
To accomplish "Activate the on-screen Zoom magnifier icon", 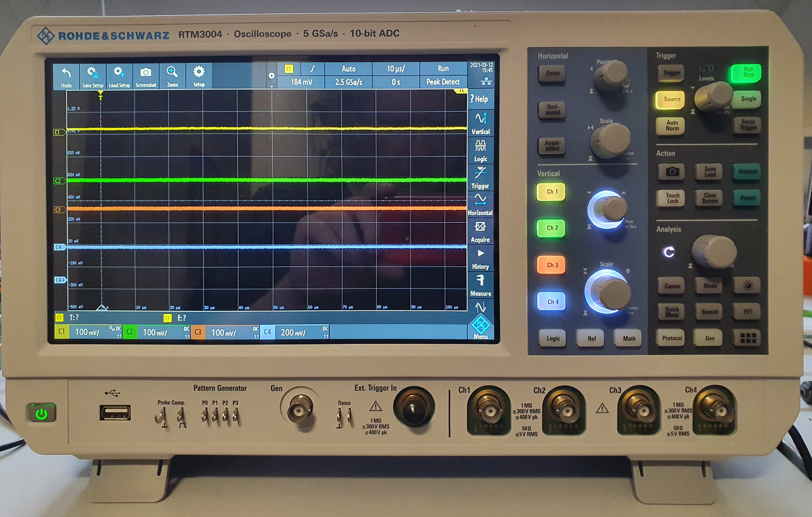I will [x=173, y=76].
